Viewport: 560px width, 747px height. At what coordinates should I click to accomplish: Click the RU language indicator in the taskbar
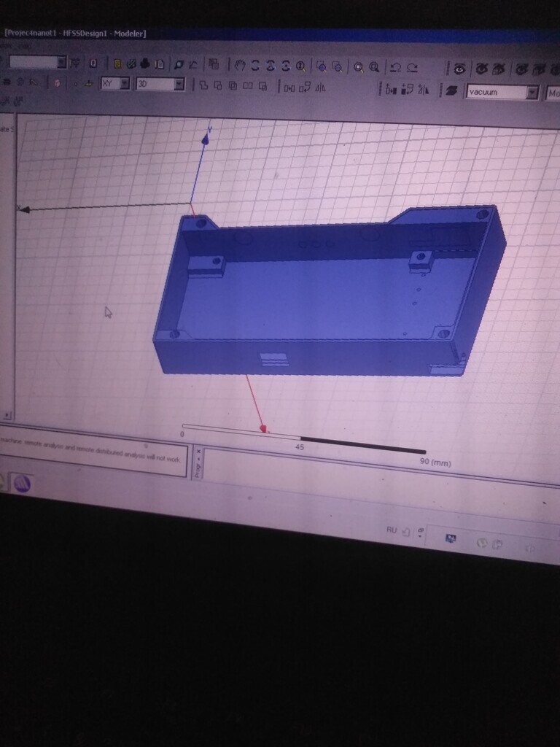point(392,530)
